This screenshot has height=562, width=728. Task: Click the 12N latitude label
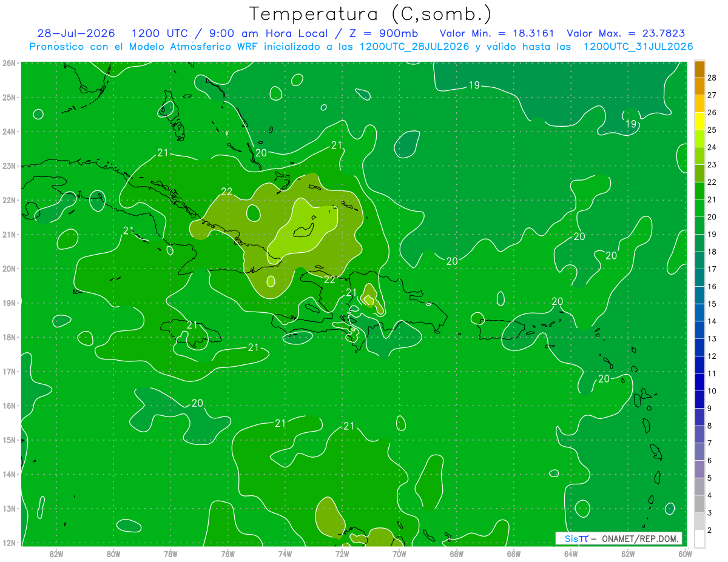coord(8,543)
